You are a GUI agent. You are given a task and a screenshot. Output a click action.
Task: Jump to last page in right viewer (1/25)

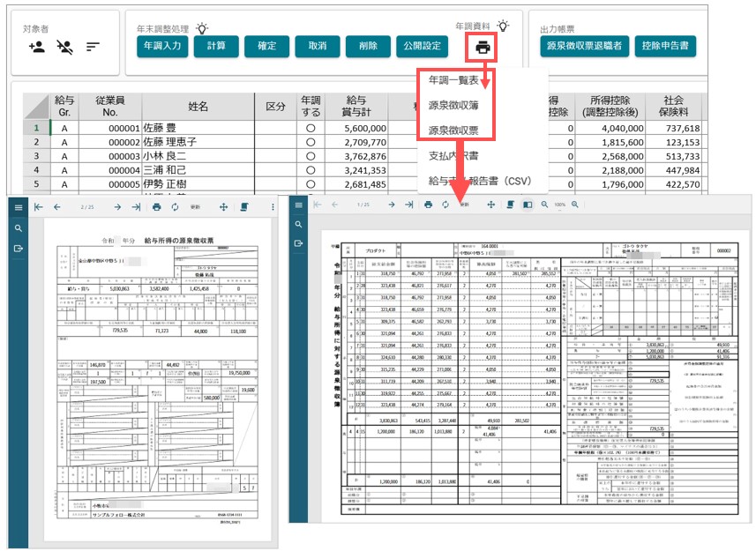[x=408, y=205]
